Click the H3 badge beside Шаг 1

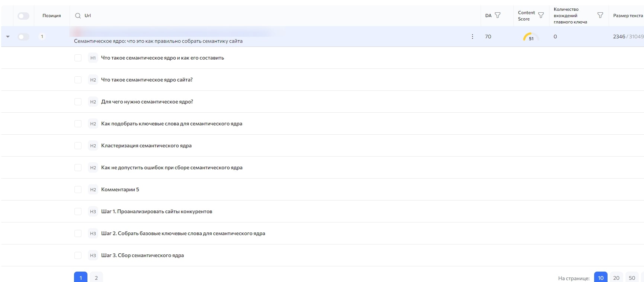[93, 212]
